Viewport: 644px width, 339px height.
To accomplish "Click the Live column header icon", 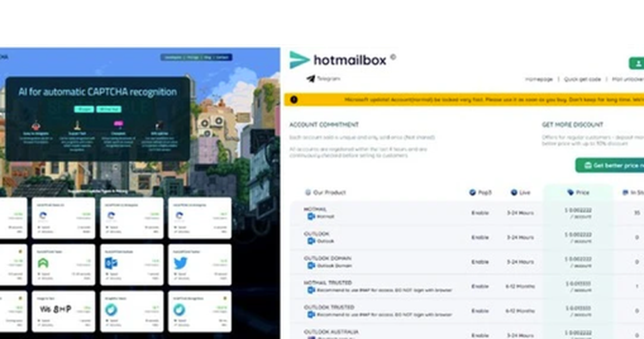I will click(x=514, y=192).
